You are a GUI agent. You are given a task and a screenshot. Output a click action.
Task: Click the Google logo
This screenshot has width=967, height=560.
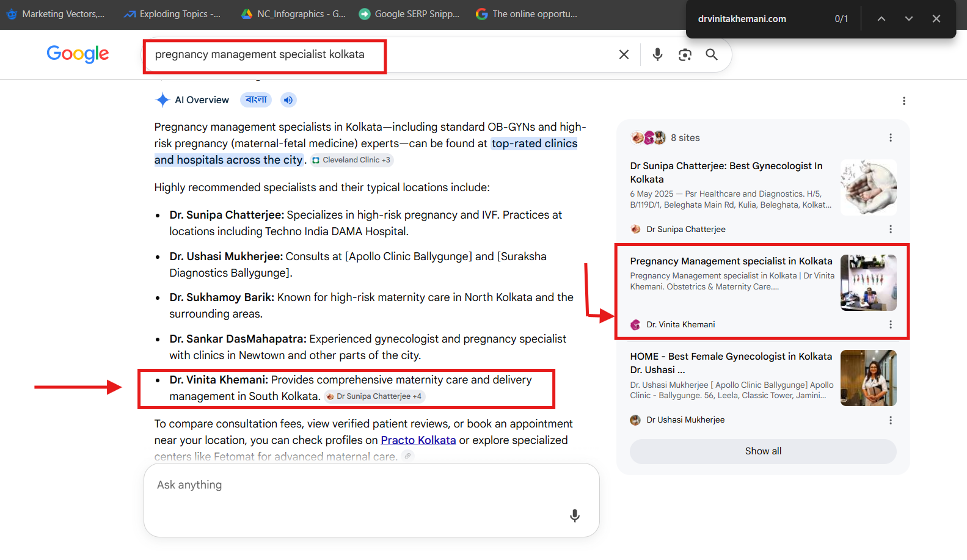78,54
